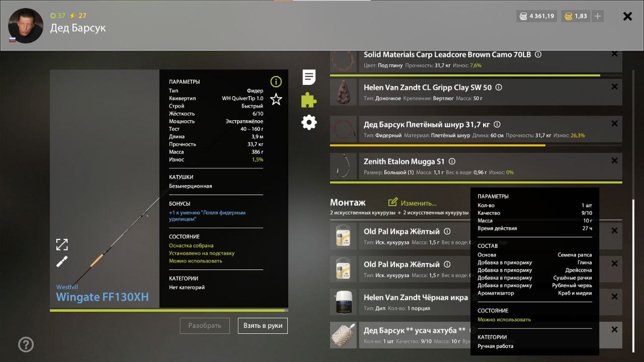Screen dimensions: 644x362
Task: Remove Solid Materials Carp Leadcore item
Action: point(614,54)
